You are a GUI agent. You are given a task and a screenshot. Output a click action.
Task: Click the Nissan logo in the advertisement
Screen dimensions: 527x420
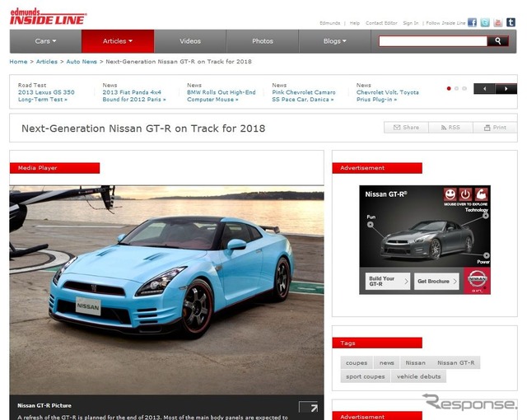pyautogui.click(x=478, y=280)
